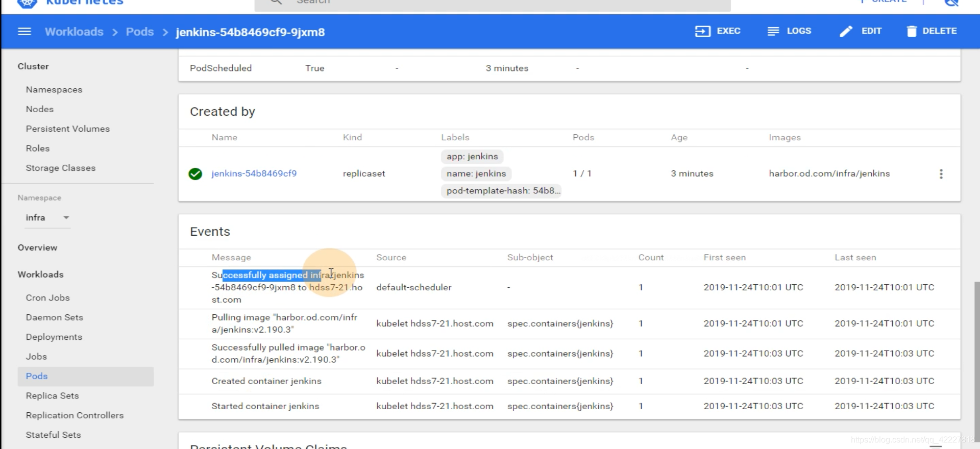Click the EXEC terminal icon button
Screen dimensions: 980x449
click(x=717, y=31)
